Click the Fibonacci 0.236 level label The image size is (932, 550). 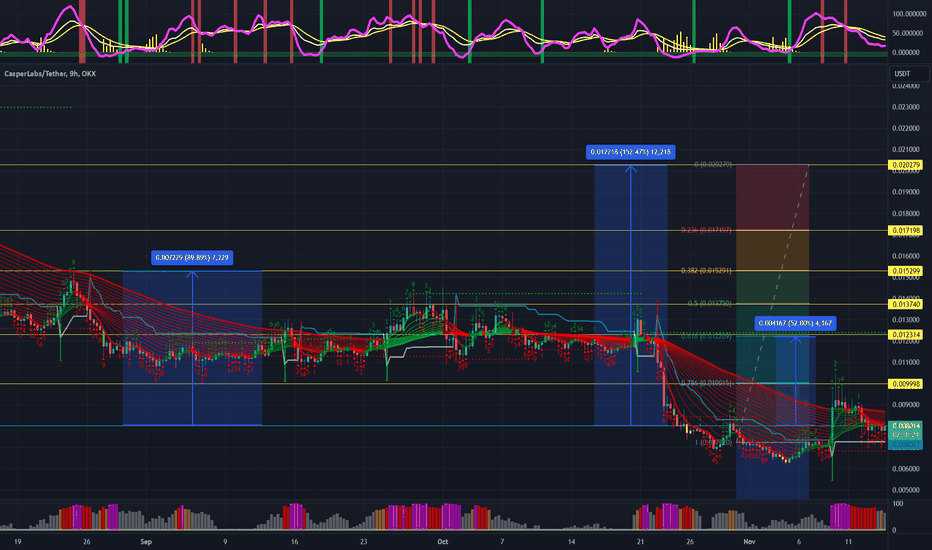(x=707, y=230)
